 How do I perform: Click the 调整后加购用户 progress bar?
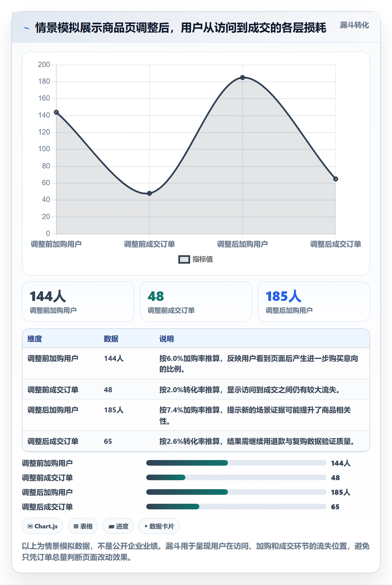tap(236, 492)
